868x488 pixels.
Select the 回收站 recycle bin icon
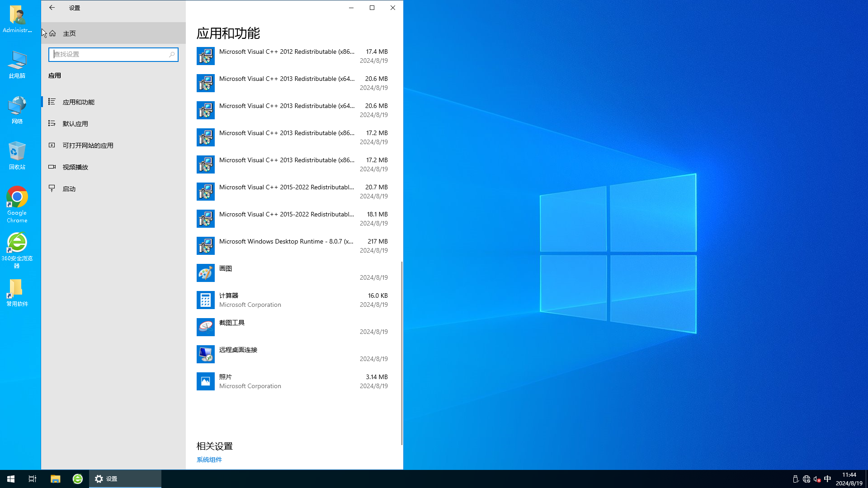coord(17,155)
